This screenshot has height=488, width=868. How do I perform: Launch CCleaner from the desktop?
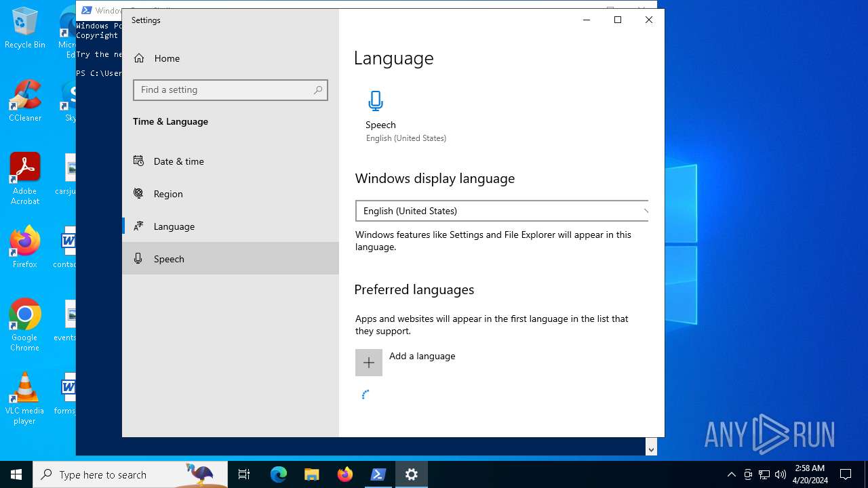[25, 101]
